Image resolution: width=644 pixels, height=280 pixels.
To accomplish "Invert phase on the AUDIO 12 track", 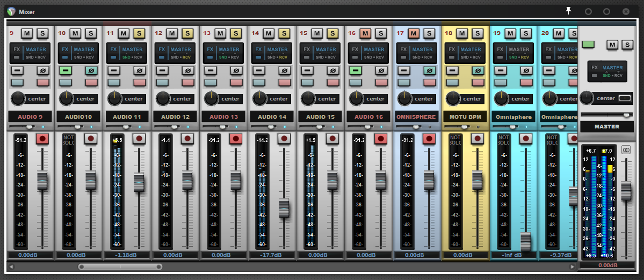I will pos(187,71).
